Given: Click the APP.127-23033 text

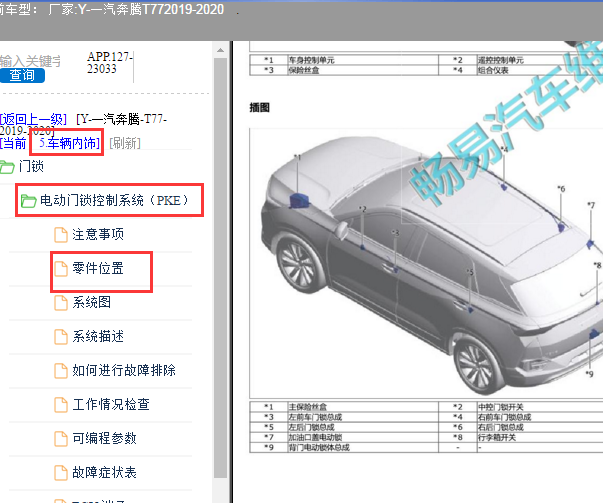Looking at the screenshot, I should tap(110, 63).
